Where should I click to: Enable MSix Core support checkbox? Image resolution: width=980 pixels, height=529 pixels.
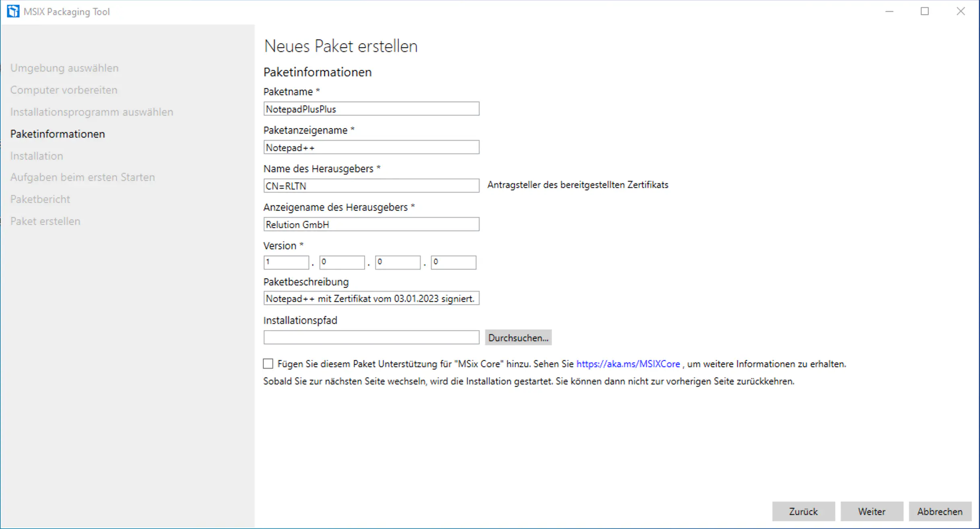268,364
